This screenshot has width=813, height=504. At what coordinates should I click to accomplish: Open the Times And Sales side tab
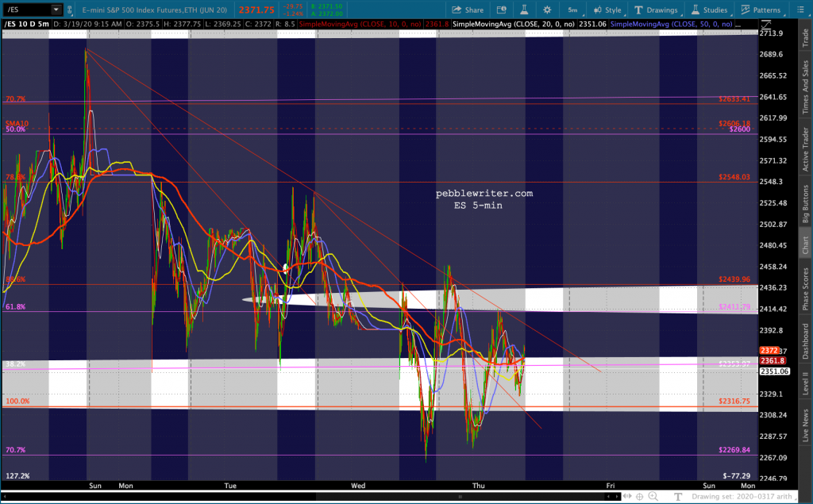[805, 87]
